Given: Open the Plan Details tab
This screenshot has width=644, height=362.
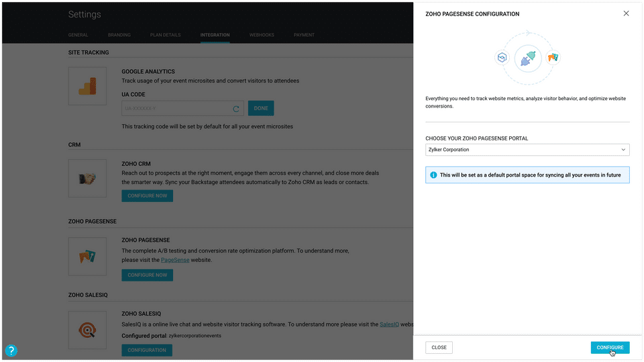Looking at the screenshot, I should (165, 35).
